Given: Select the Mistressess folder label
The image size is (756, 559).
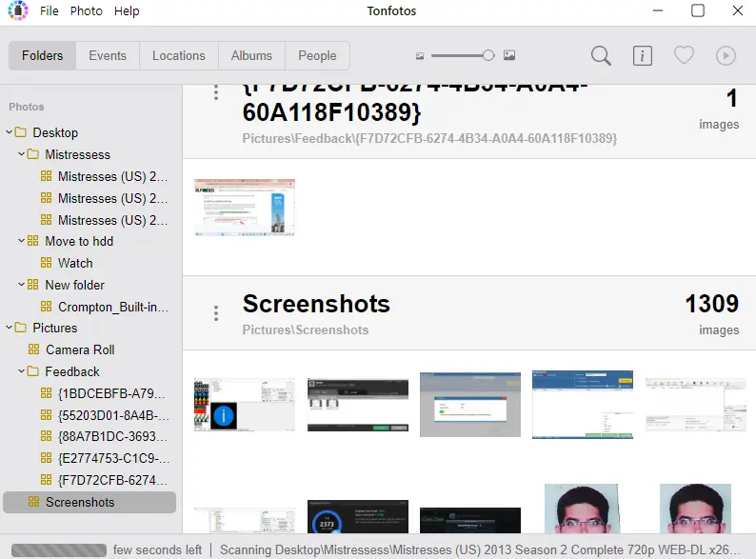Looking at the screenshot, I should [x=78, y=154].
